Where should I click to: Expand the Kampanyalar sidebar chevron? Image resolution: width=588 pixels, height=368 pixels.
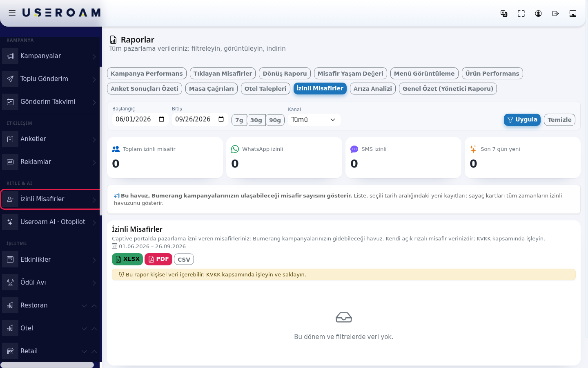pyautogui.click(x=94, y=56)
